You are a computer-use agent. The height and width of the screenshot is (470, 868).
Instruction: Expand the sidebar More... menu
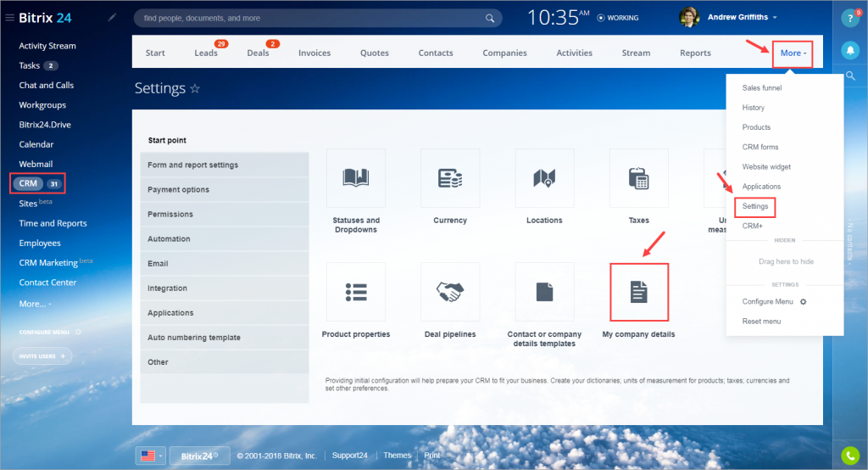click(x=35, y=304)
